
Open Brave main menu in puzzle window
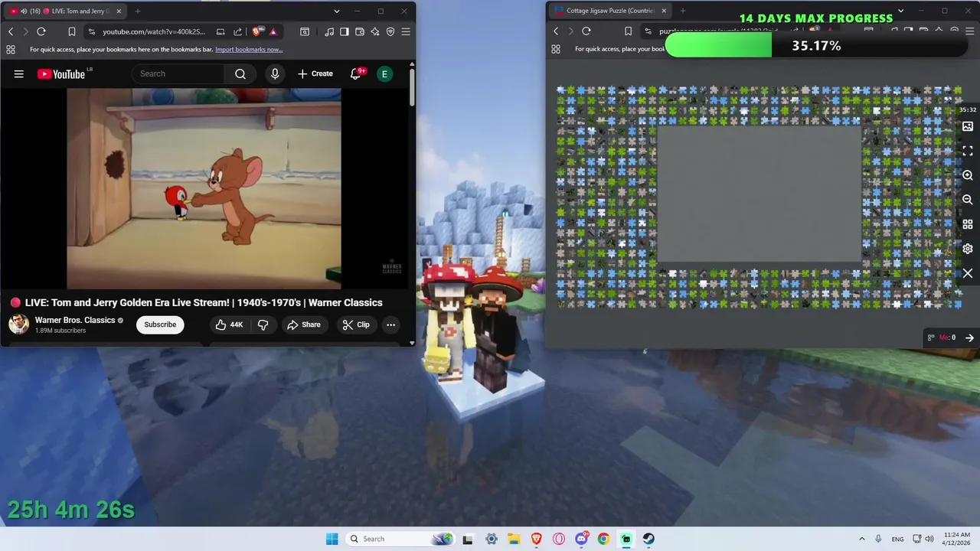pyautogui.click(x=969, y=31)
